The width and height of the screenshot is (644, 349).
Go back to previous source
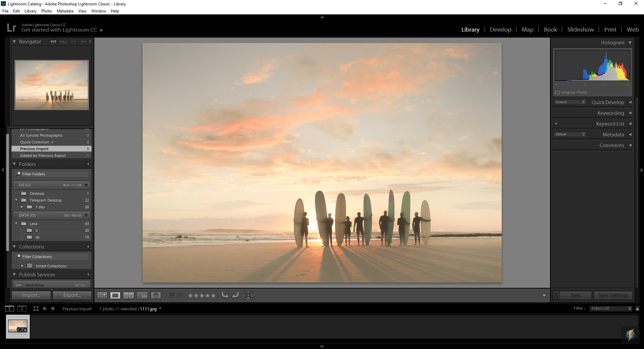coord(44,309)
